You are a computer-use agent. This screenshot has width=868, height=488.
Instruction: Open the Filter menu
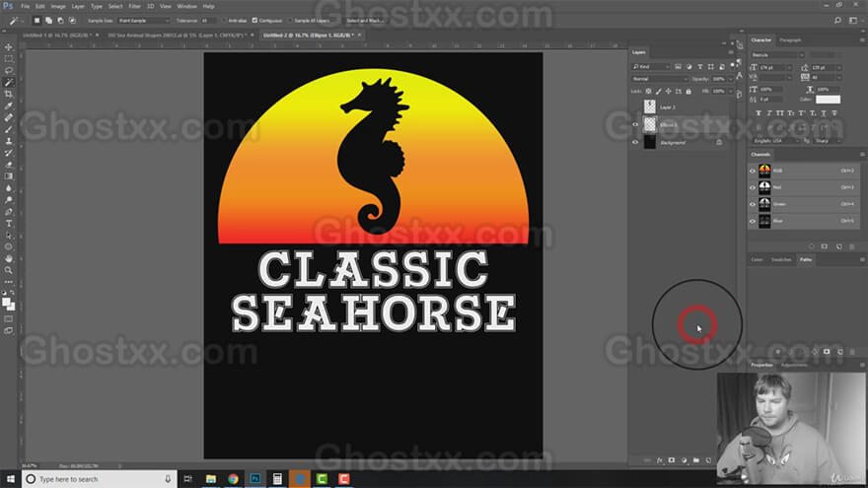[x=134, y=6]
